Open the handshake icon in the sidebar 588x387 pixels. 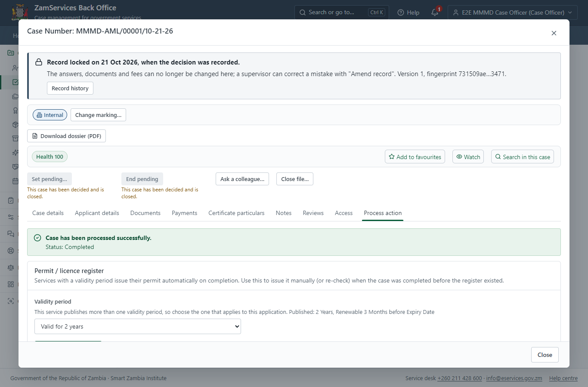(15, 167)
